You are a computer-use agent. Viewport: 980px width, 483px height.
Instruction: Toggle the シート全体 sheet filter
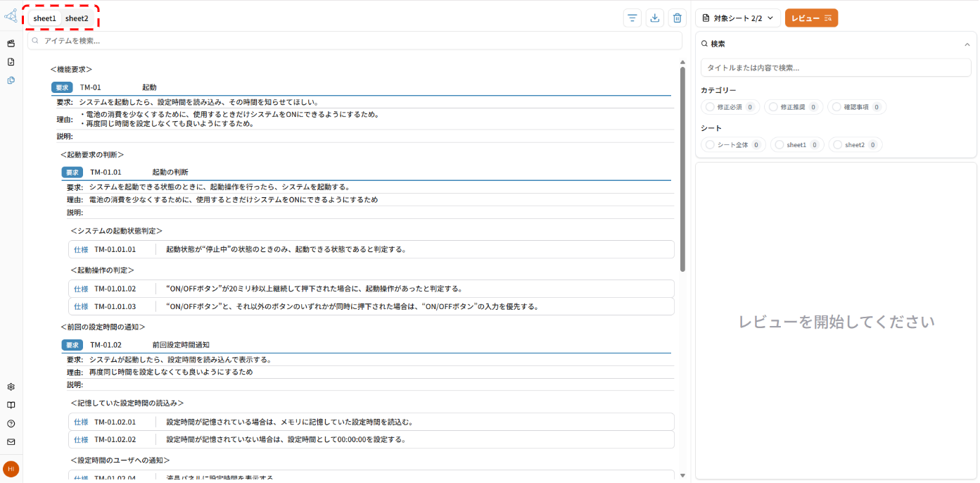[733, 144]
